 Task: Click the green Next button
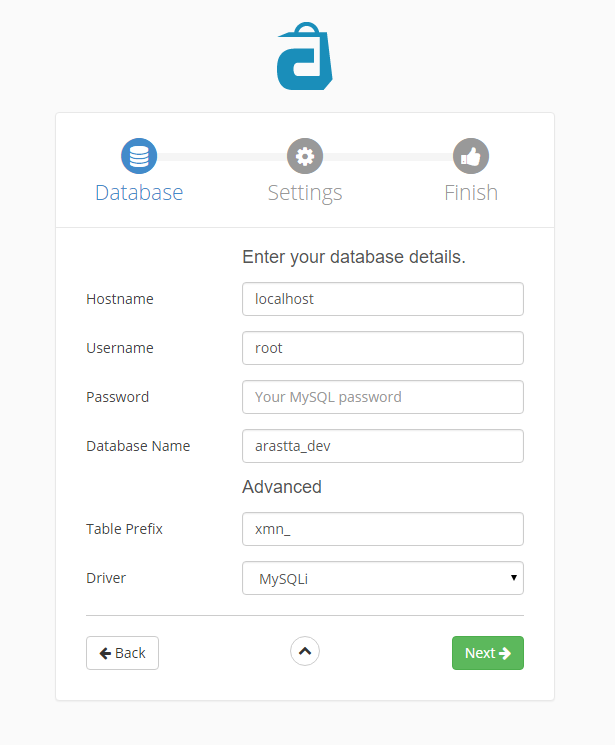[488, 653]
